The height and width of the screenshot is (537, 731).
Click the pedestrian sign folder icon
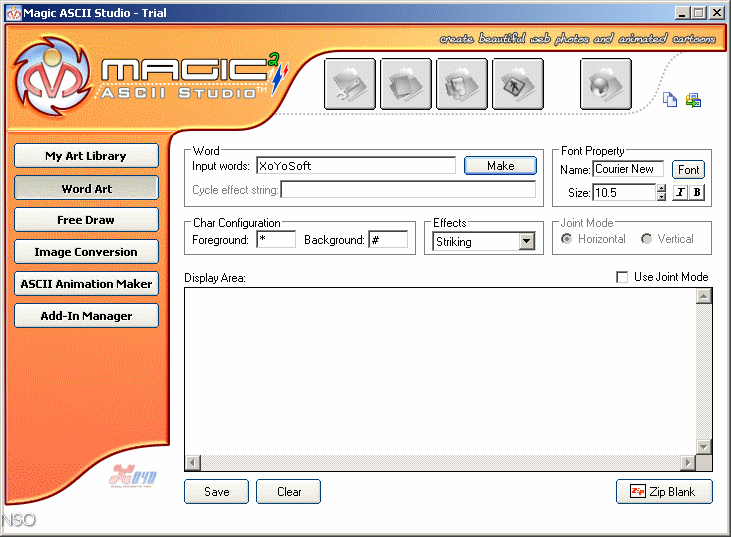click(x=517, y=84)
